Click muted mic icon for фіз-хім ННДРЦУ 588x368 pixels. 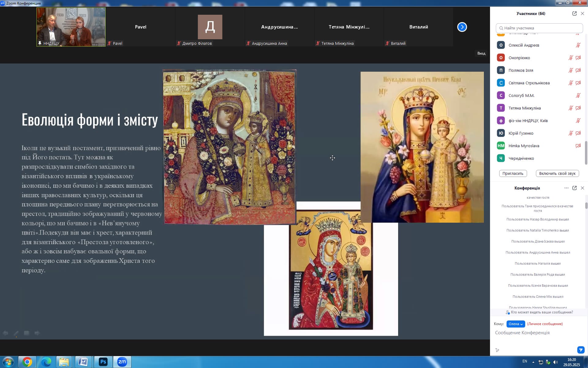[578, 121]
